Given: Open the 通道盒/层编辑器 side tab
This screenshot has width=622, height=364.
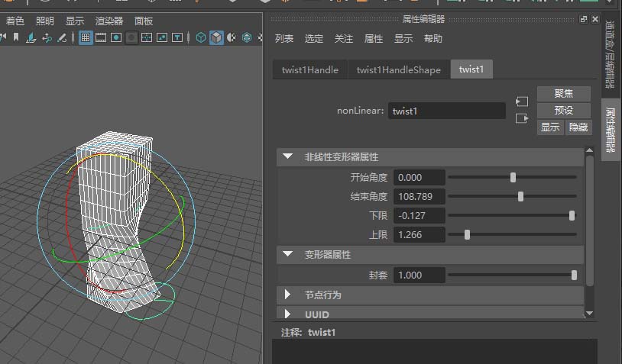Looking at the screenshot, I should (x=610, y=54).
